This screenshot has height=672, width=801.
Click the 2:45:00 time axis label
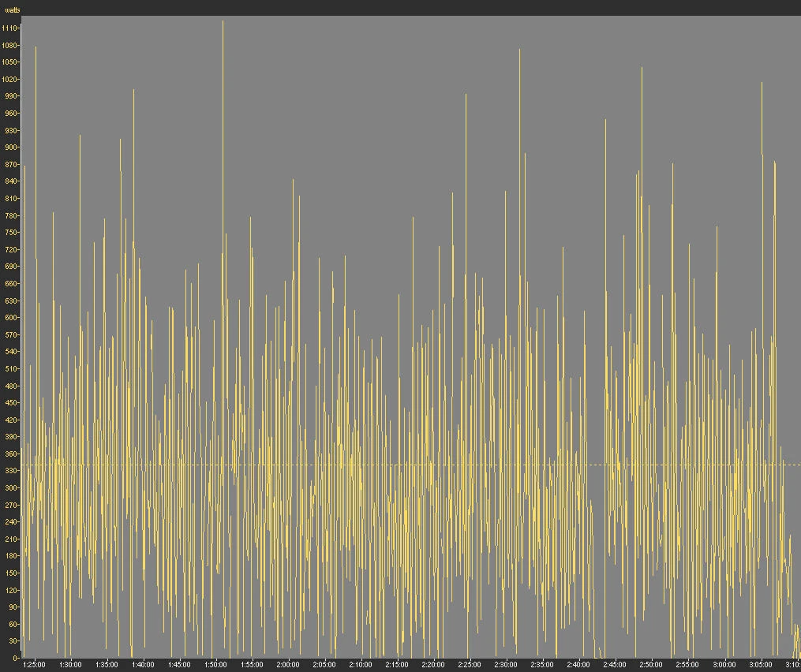click(615, 665)
